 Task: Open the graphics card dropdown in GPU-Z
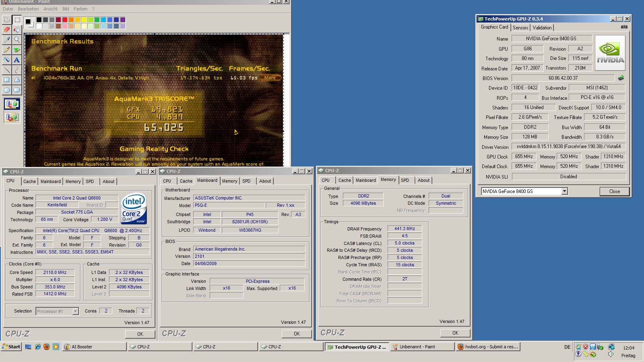(x=564, y=191)
